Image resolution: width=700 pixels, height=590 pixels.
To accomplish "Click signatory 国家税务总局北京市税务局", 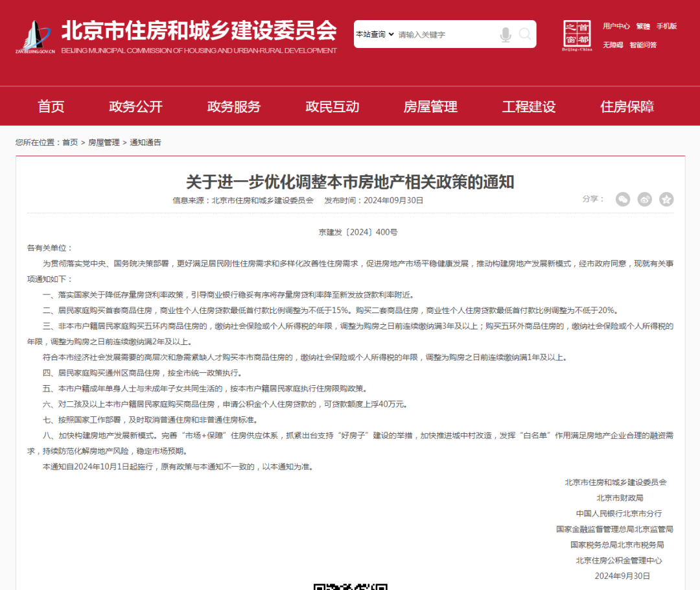I will point(617,545).
